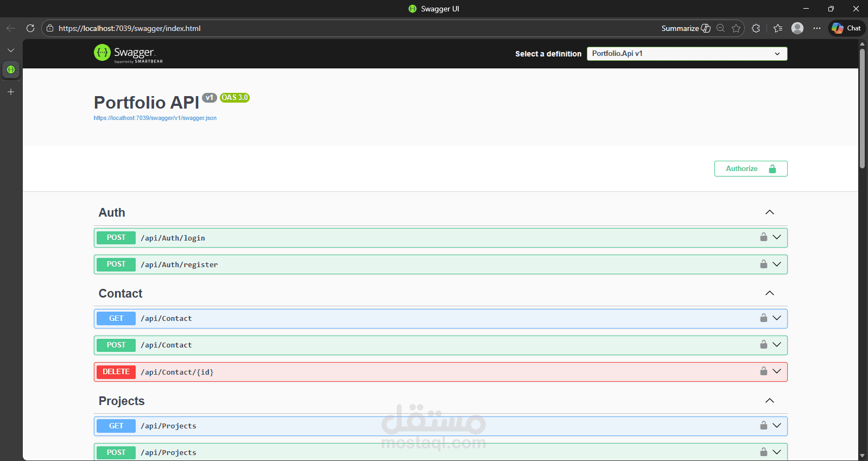Select the Swagger UI tab in sidebar
Viewport: 868px width, 461px height.
coord(11,70)
